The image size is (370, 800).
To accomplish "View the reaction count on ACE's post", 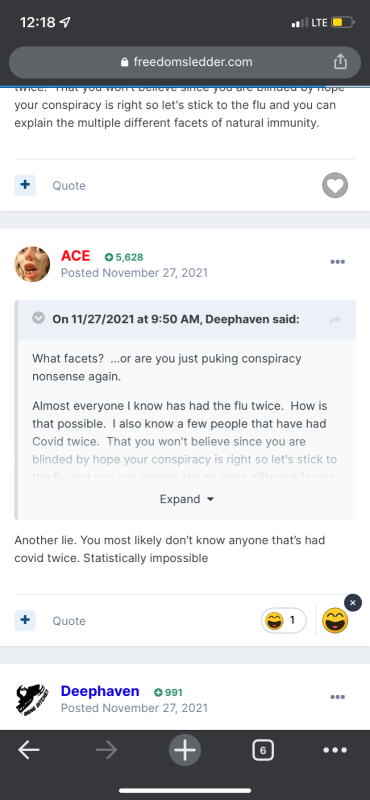I will (x=284, y=620).
